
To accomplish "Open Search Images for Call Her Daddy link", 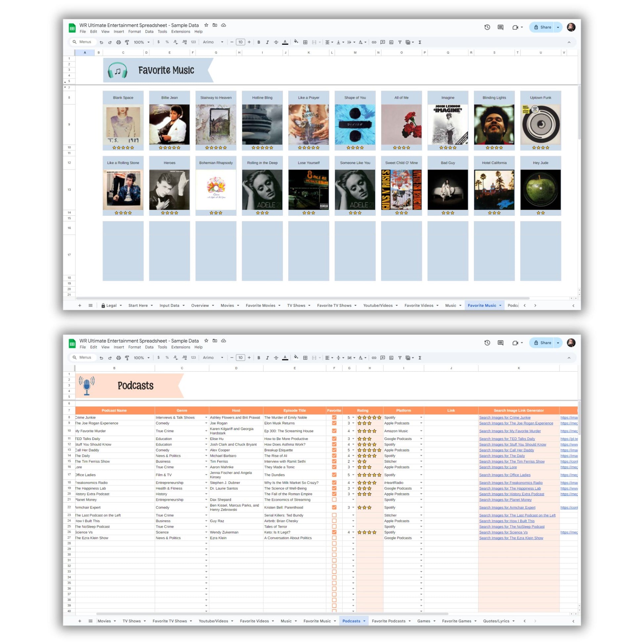I will [x=506, y=450].
